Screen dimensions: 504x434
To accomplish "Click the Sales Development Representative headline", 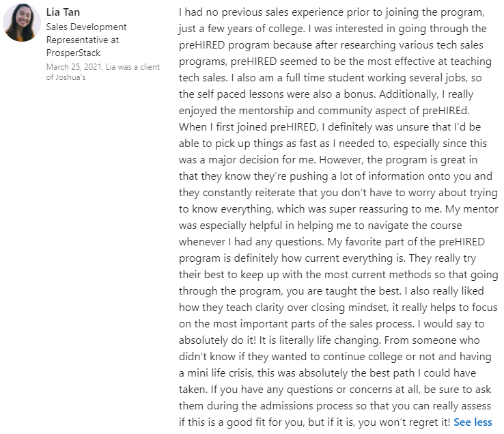I will point(86,27).
